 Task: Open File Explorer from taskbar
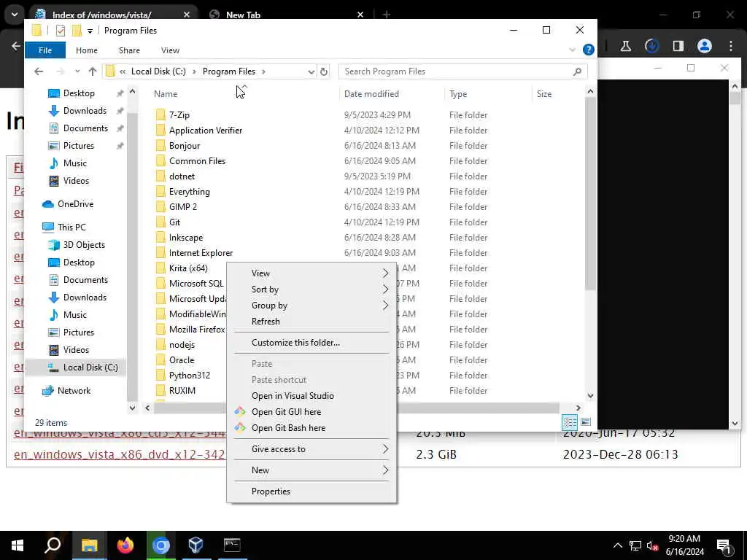(x=89, y=545)
